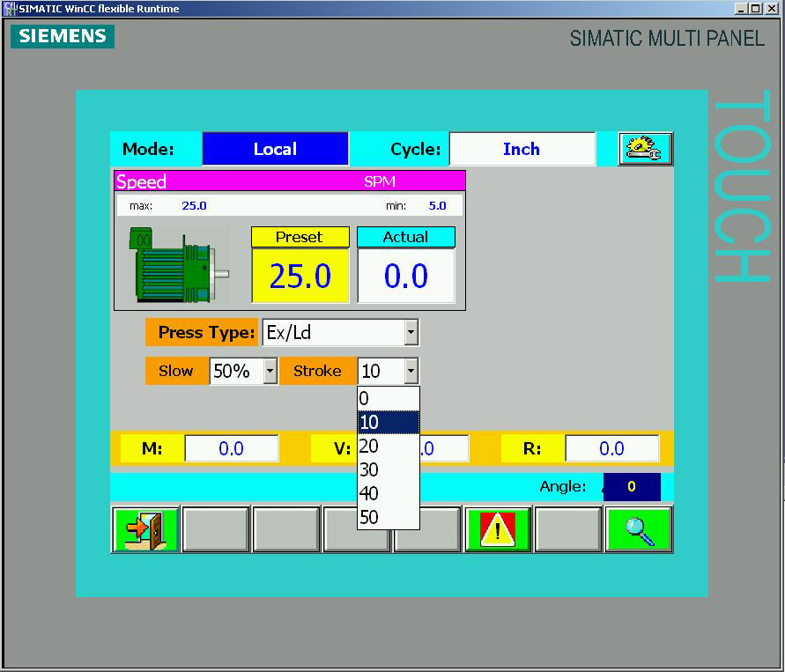Click the Siemens logo
This screenshot has height=672, width=785.
pyautogui.click(x=63, y=36)
